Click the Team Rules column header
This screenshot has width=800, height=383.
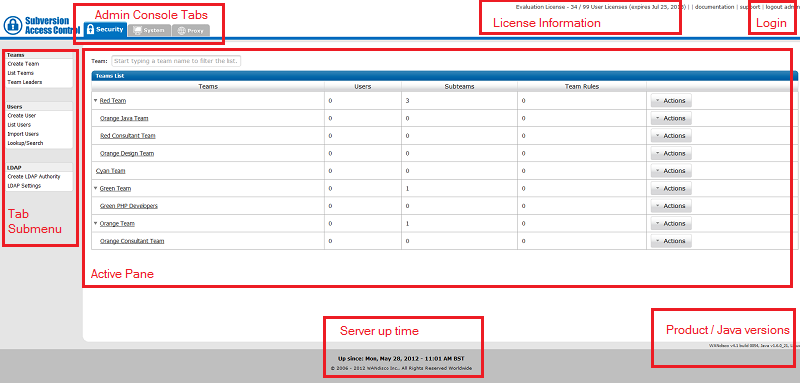[582, 87]
